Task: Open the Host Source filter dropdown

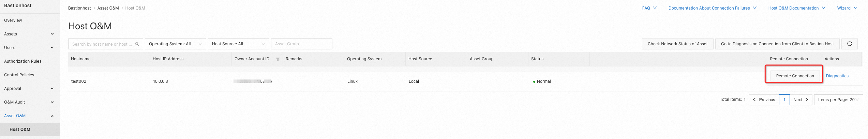Action: pyautogui.click(x=238, y=44)
